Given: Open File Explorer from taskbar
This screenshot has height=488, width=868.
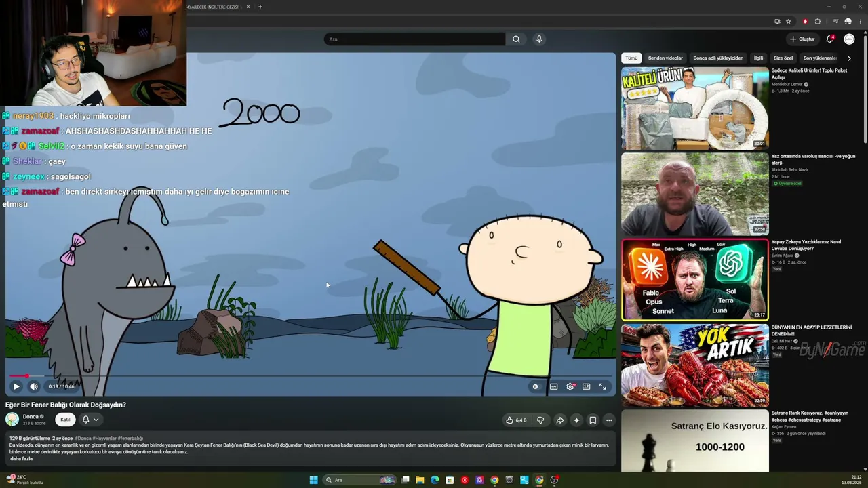Looking at the screenshot, I should coord(420,480).
